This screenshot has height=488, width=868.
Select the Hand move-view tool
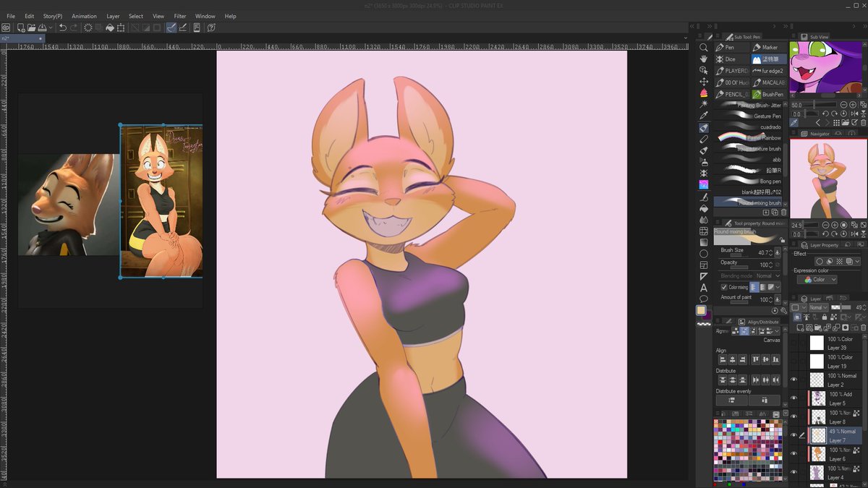(703, 59)
